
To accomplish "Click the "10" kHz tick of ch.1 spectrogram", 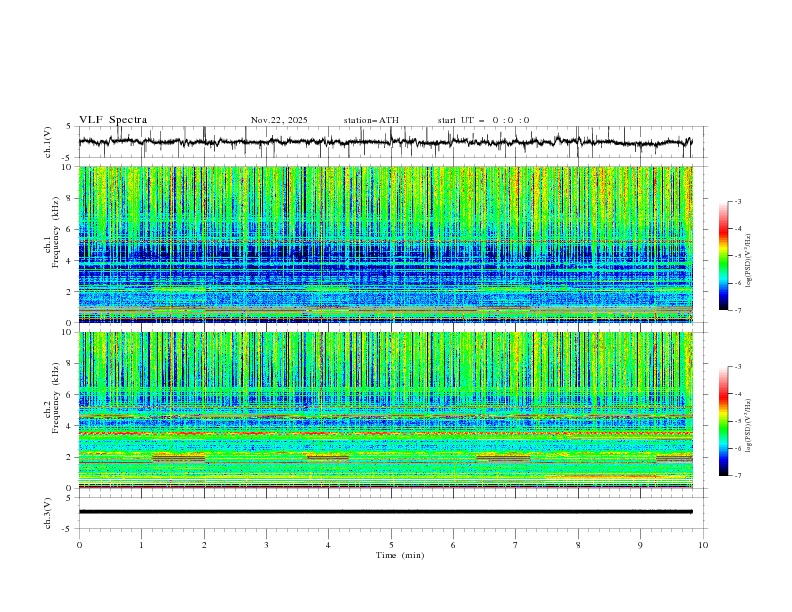I will click(x=68, y=167).
